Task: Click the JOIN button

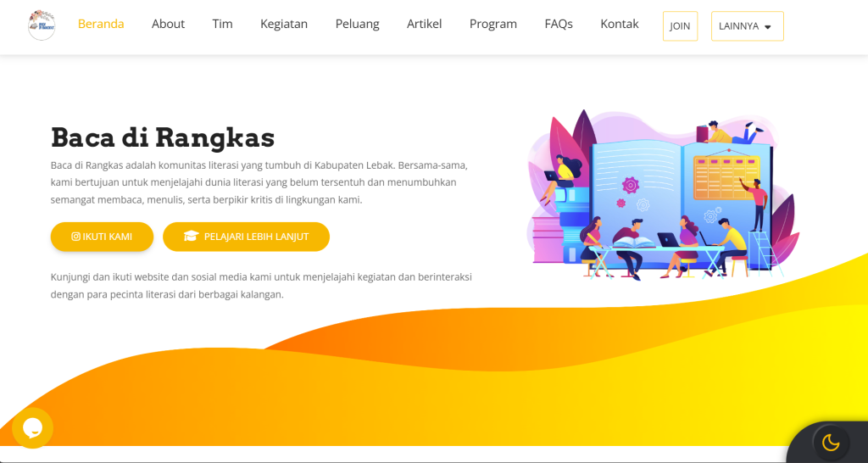Action: tap(680, 26)
